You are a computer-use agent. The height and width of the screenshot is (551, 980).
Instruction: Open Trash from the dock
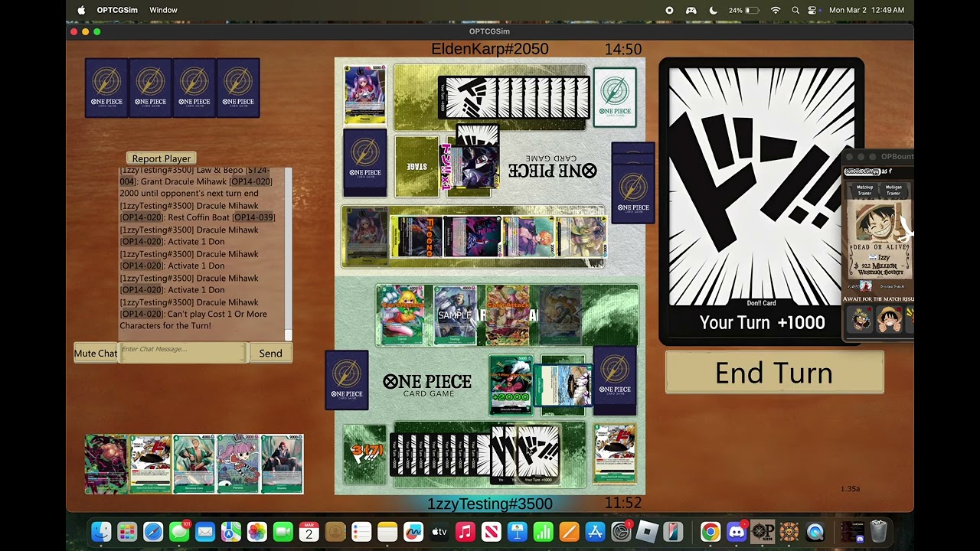click(x=879, y=531)
